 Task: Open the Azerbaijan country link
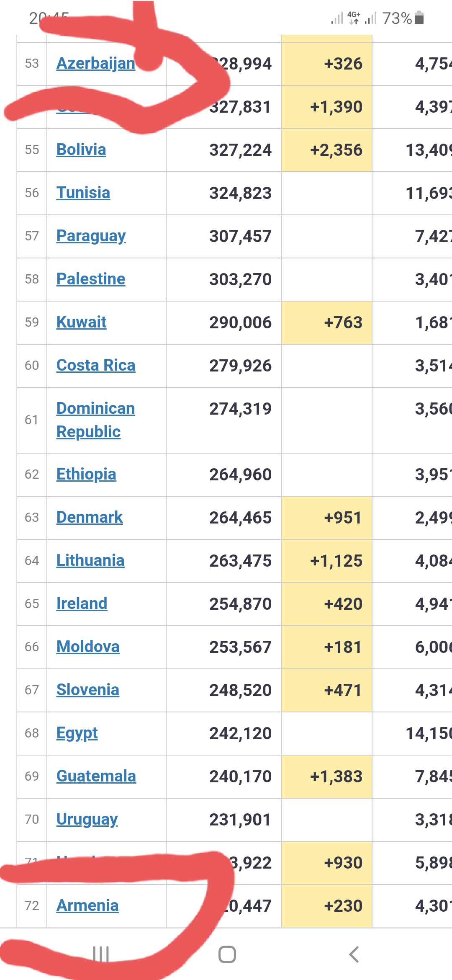[x=95, y=63]
